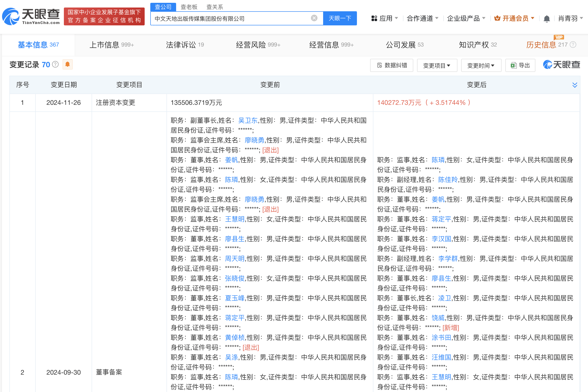The width and height of the screenshot is (588, 392).
Task: Open 姜帆 link in 变更后 column
Action: (x=438, y=200)
